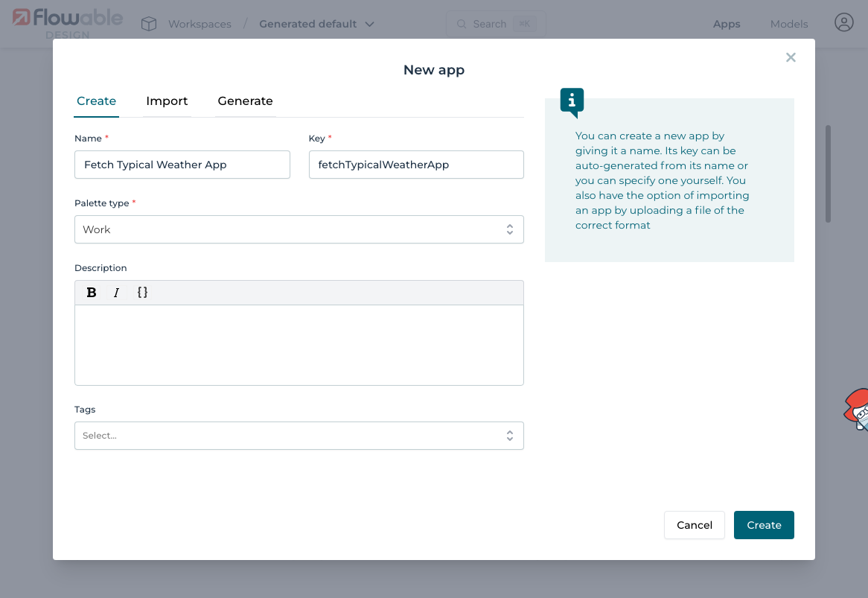This screenshot has width=868, height=598.
Task: Open the Models menu item
Action: 788,23
